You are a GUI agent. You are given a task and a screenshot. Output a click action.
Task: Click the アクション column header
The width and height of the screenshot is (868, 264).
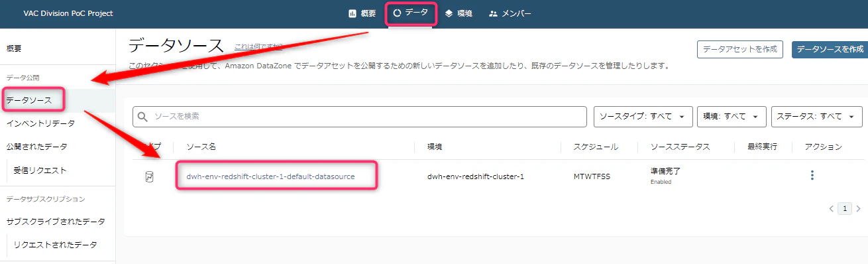[823, 147]
